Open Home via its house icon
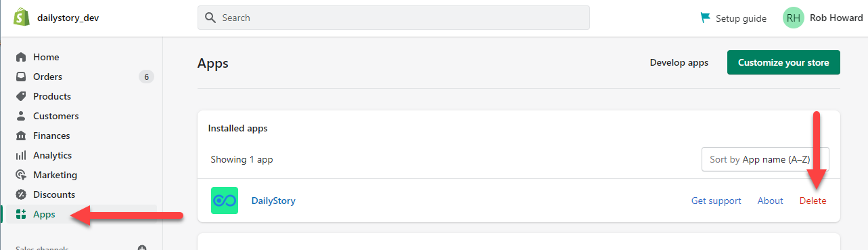The width and height of the screenshot is (868, 250). pos(21,57)
